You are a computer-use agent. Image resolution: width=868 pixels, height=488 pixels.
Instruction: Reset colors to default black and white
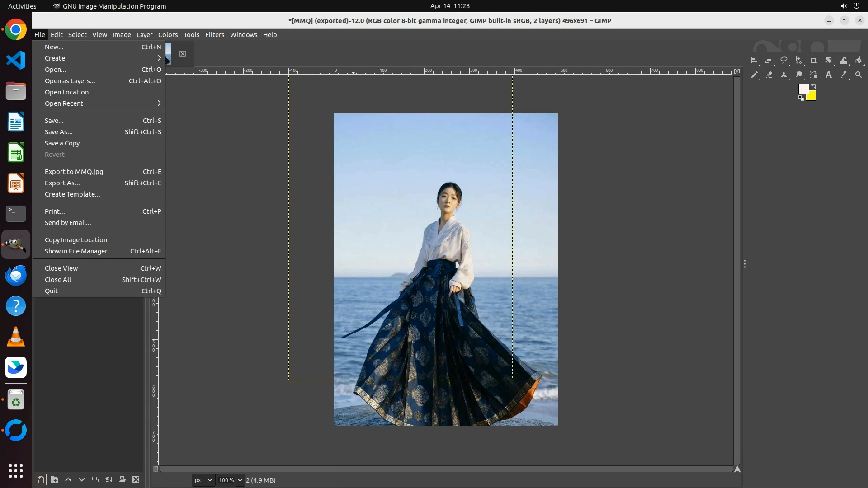[801, 98]
